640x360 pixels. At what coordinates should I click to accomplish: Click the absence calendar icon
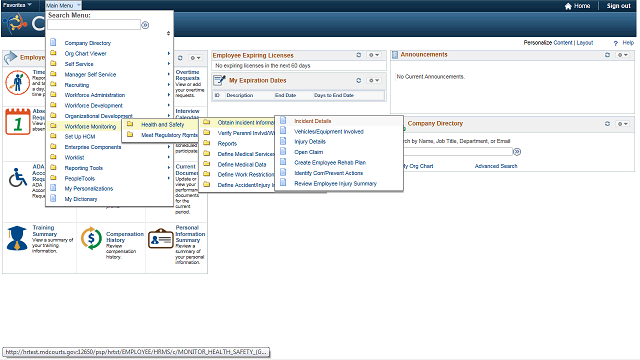(x=18, y=122)
